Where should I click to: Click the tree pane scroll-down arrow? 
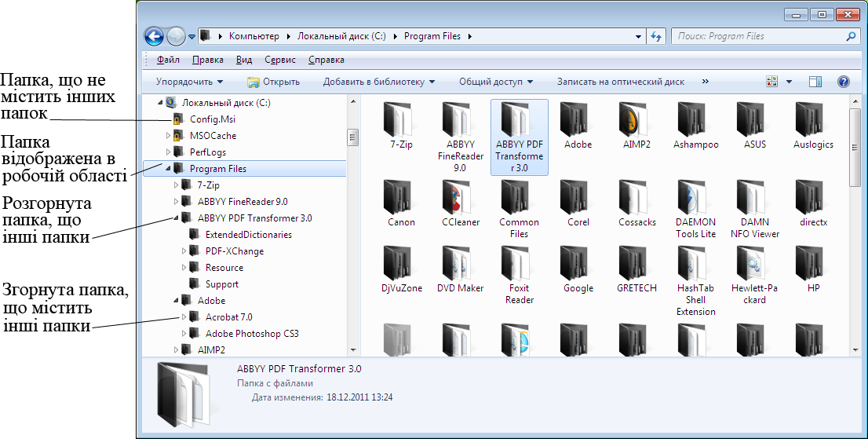click(x=352, y=350)
